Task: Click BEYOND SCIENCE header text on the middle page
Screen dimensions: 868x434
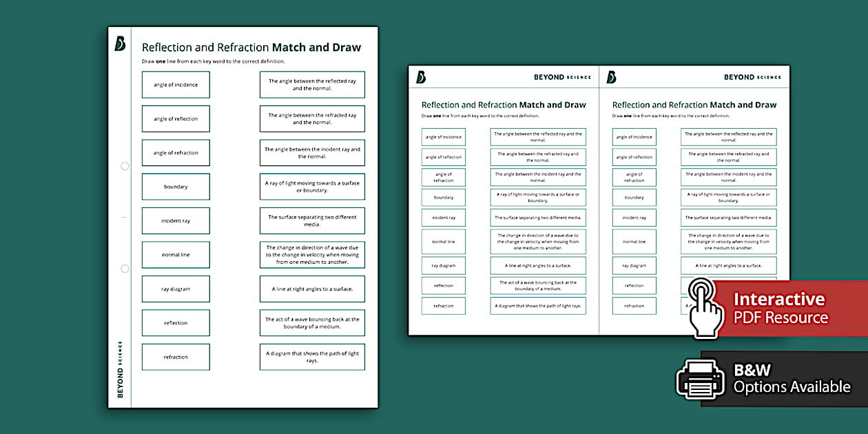Action: tap(562, 77)
